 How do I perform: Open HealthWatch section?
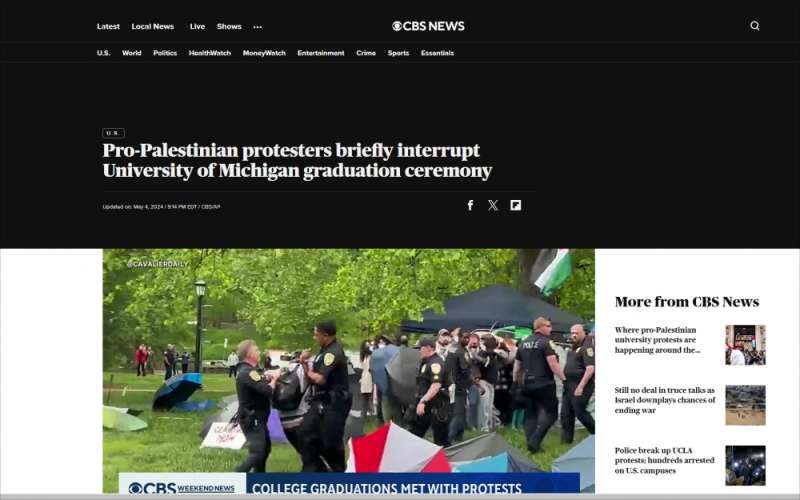pyautogui.click(x=210, y=53)
